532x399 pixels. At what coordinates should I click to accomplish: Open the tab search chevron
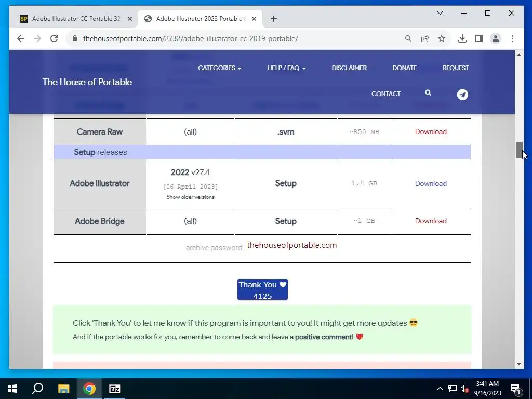[x=440, y=13]
